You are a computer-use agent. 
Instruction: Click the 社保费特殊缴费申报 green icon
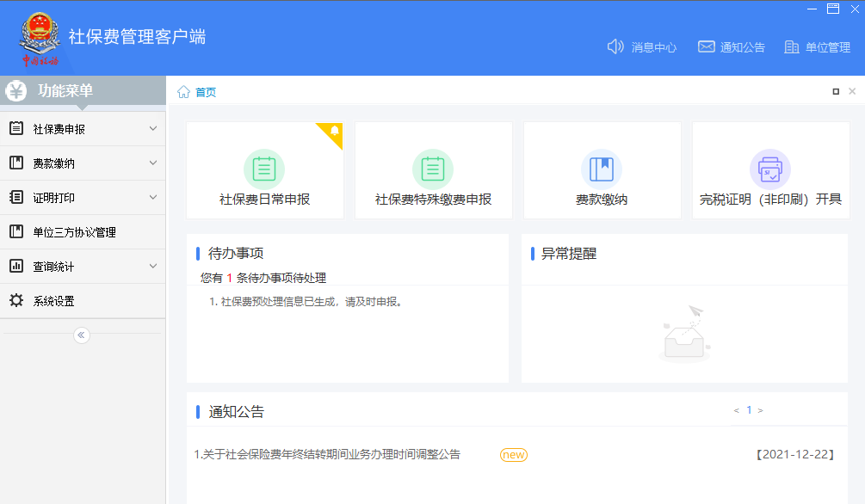pyautogui.click(x=432, y=169)
